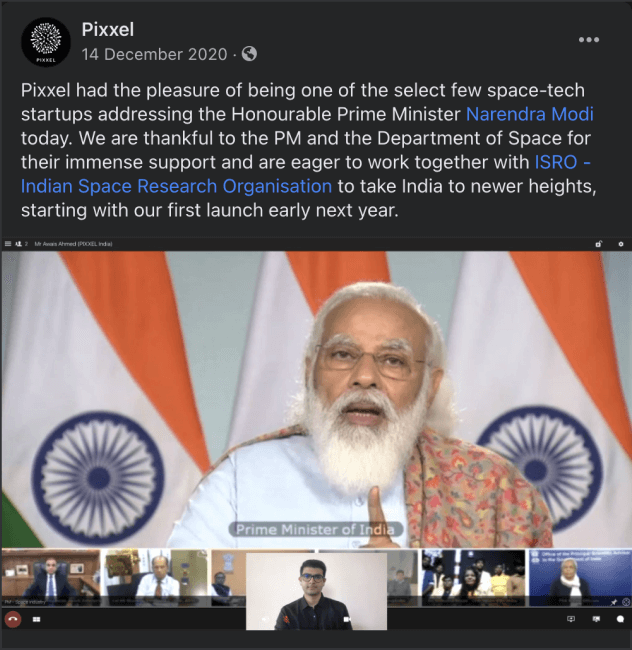The width and height of the screenshot is (632, 650).
Task: Click the red hang-up call button
Action: pos(13,619)
